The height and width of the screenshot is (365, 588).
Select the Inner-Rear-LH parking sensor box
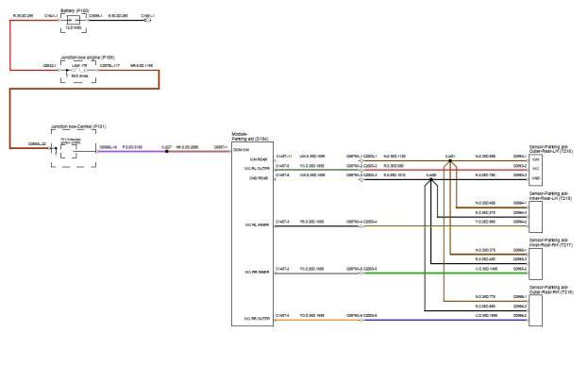[535, 217]
